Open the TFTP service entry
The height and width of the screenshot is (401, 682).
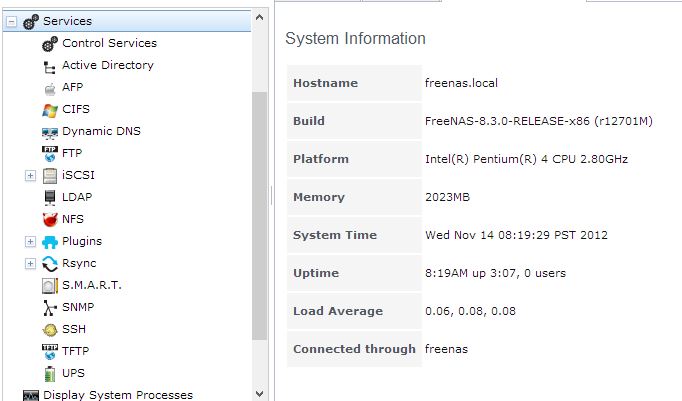75,351
